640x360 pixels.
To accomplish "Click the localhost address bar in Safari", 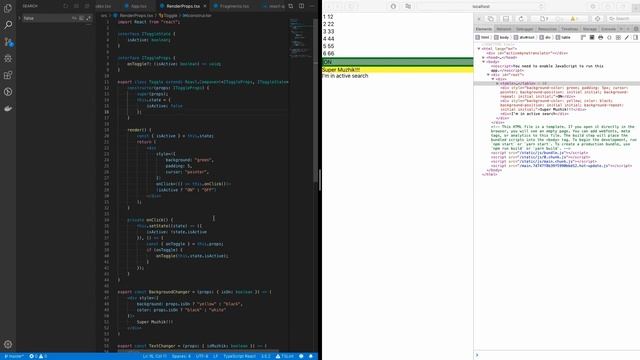I will [481, 7].
